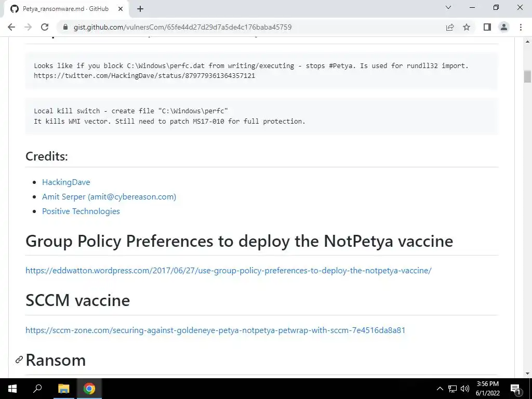
Task: Click the browser back arrow
Action: [11, 27]
